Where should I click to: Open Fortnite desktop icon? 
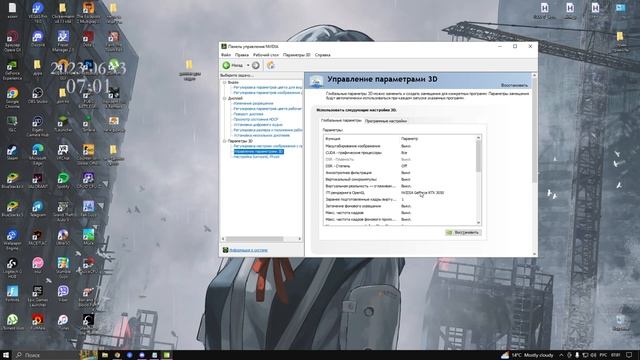click(x=12, y=294)
